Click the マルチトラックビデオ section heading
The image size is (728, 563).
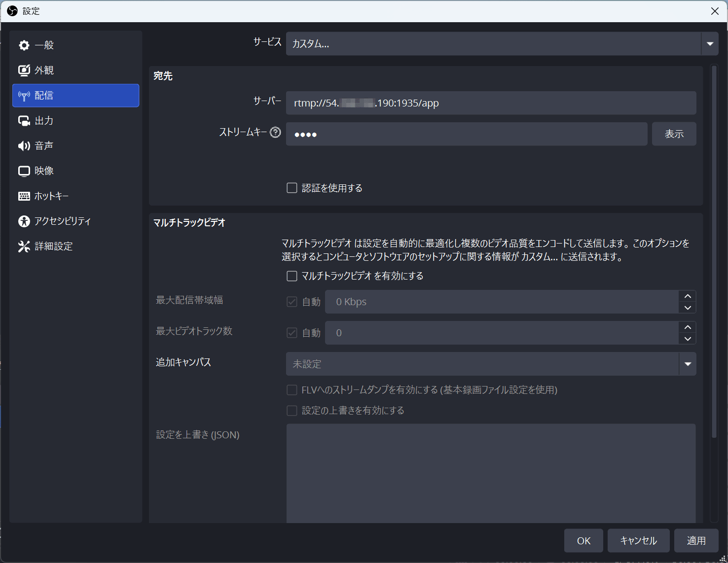point(189,223)
